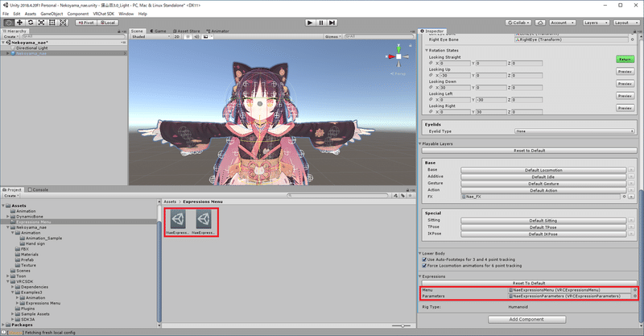The image size is (644, 336).
Task: Switch to the Animator tab
Action: (x=217, y=31)
